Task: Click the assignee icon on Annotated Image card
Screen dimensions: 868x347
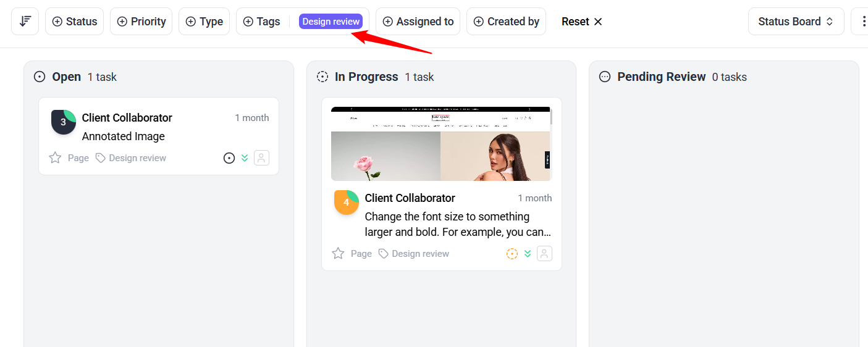Action: [261, 158]
